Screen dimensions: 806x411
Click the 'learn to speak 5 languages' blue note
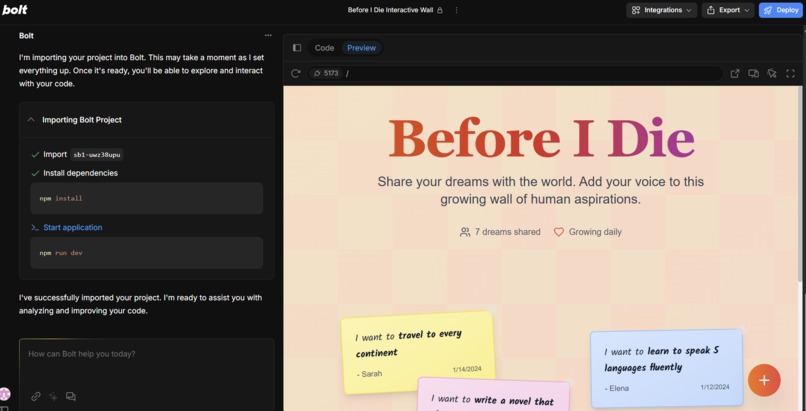(667, 368)
